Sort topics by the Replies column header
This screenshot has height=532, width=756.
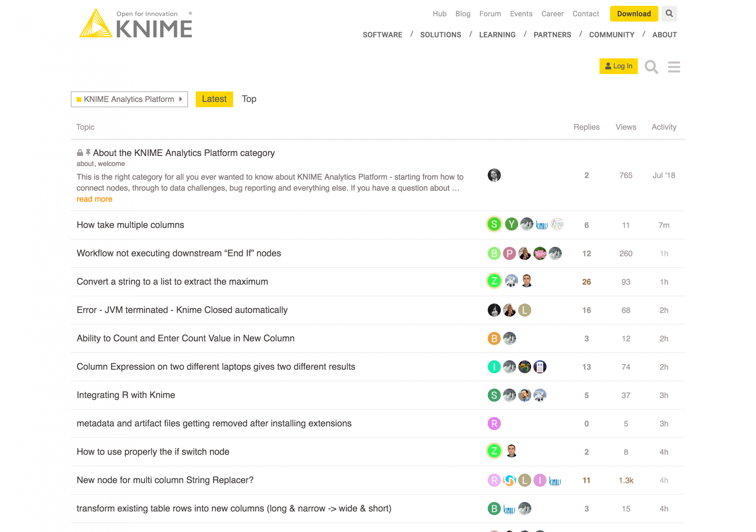pos(586,127)
